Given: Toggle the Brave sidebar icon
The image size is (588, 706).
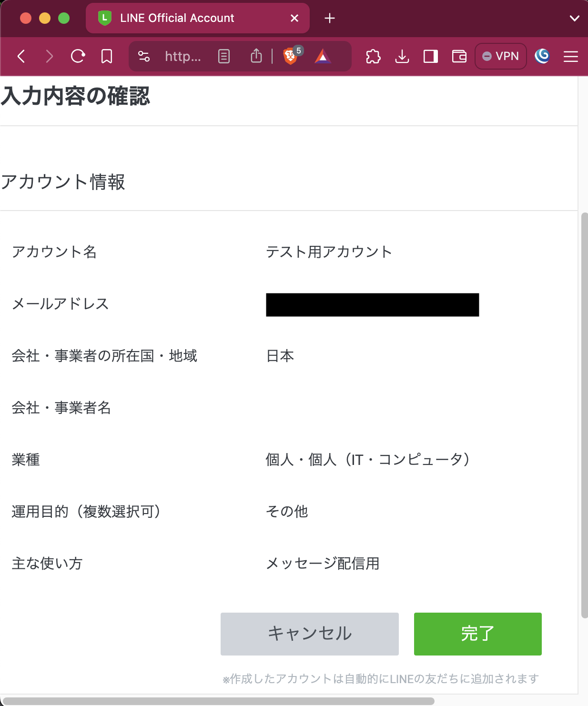Looking at the screenshot, I should [430, 56].
